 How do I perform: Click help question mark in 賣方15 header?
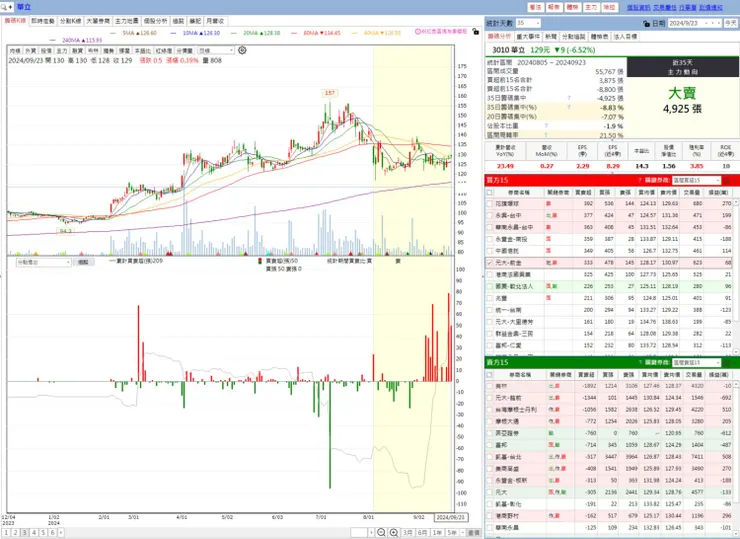pos(639,362)
